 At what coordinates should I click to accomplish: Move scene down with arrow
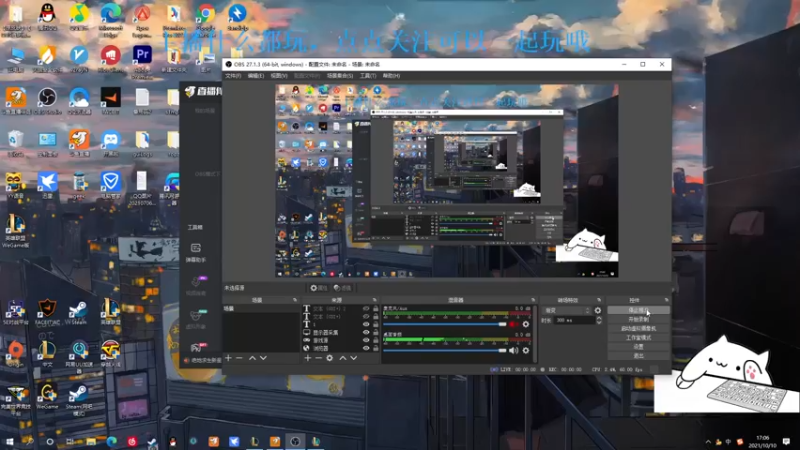pyautogui.click(x=263, y=358)
